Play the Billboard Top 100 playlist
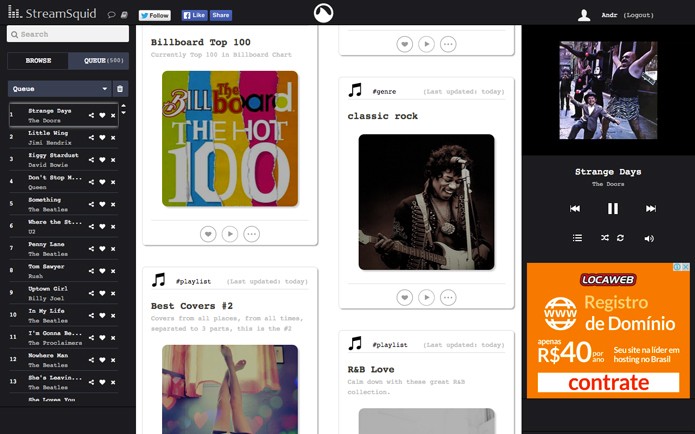Viewport: 695px width, 434px height. (x=230, y=234)
